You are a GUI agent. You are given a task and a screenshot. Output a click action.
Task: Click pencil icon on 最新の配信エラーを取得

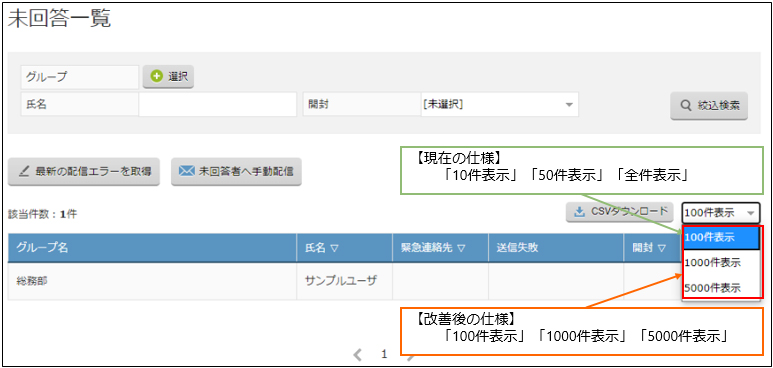(24, 172)
